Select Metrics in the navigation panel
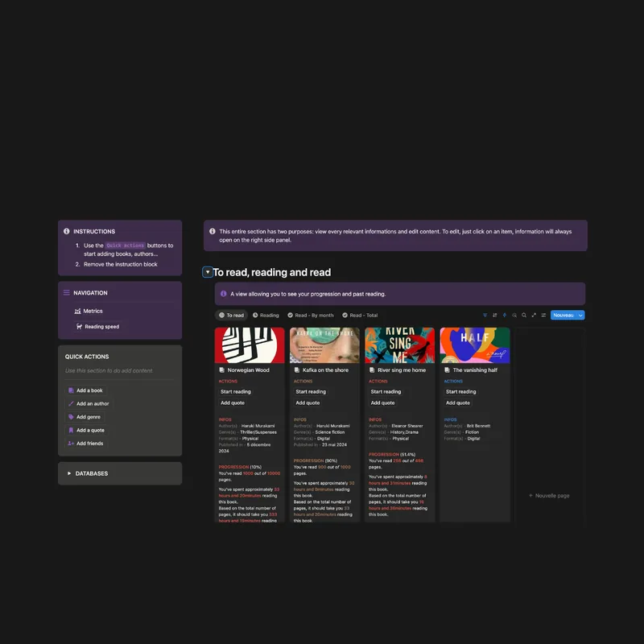The height and width of the screenshot is (644, 644). click(93, 311)
